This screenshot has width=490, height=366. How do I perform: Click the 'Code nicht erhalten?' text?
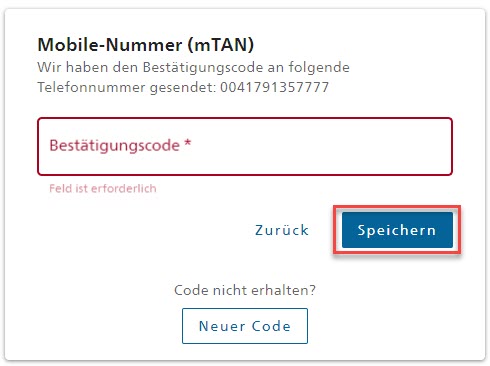point(245,290)
